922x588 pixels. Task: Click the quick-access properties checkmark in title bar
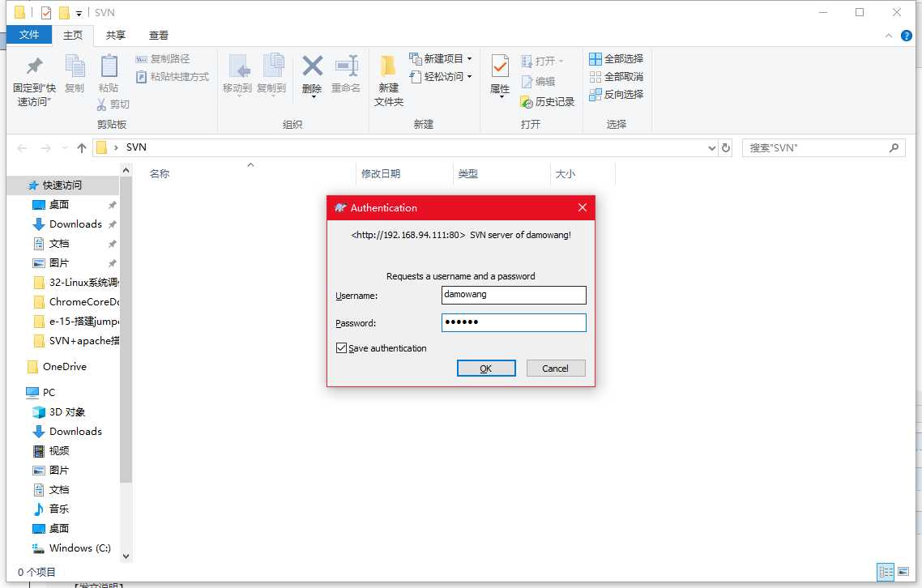(x=46, y=12)
